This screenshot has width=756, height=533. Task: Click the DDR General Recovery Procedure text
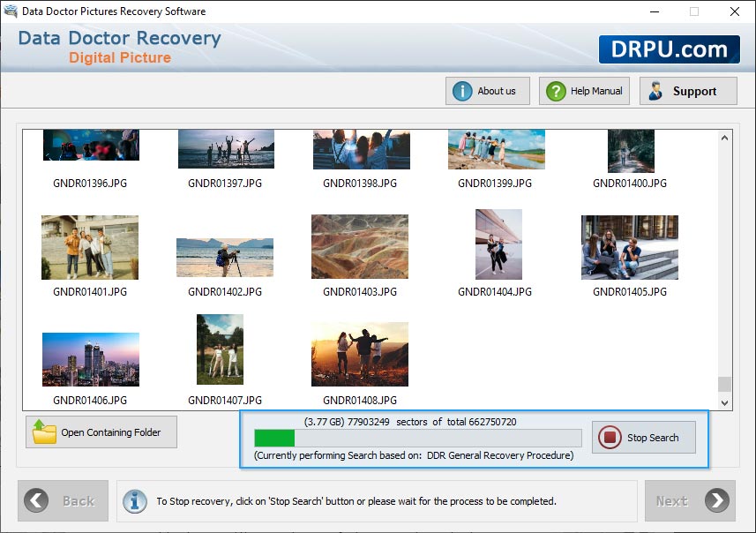point(500,455)
